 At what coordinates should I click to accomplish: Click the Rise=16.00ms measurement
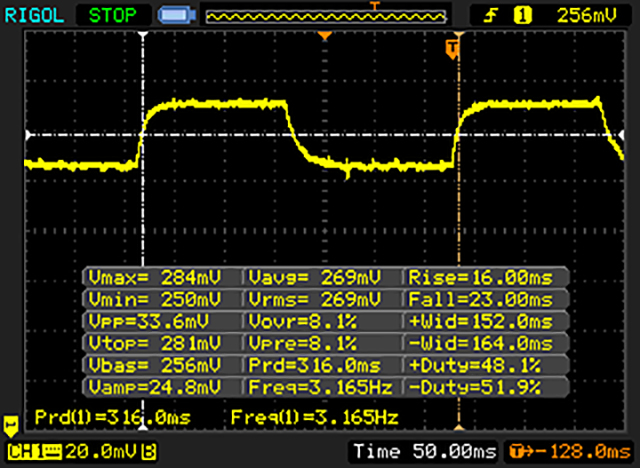[480, 278]
